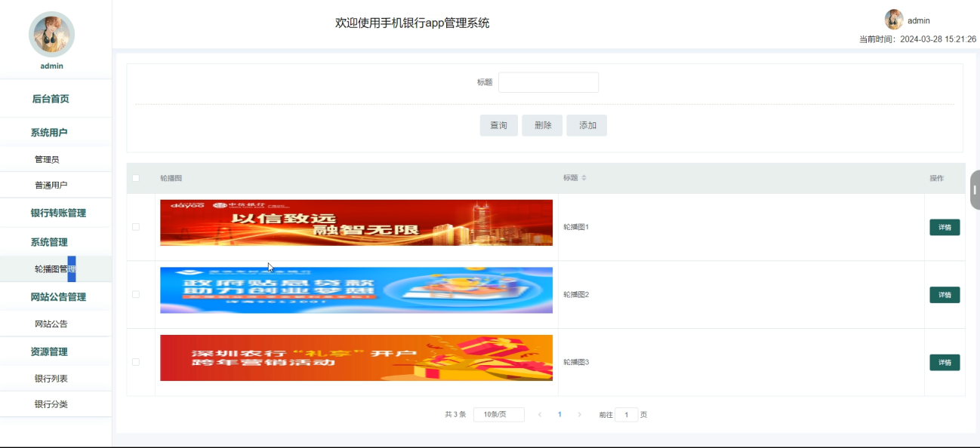Open the 管理员 submenu item
The image size is (980, 448).
coord(56,159)
